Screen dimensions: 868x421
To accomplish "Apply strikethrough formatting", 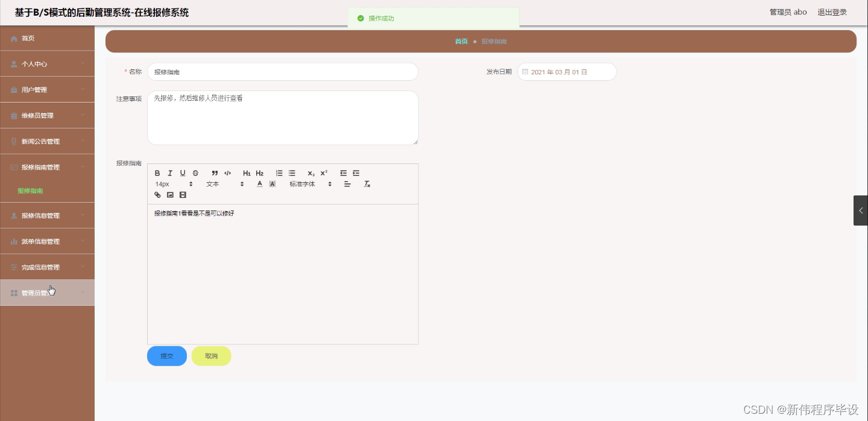I will [195, 173].
